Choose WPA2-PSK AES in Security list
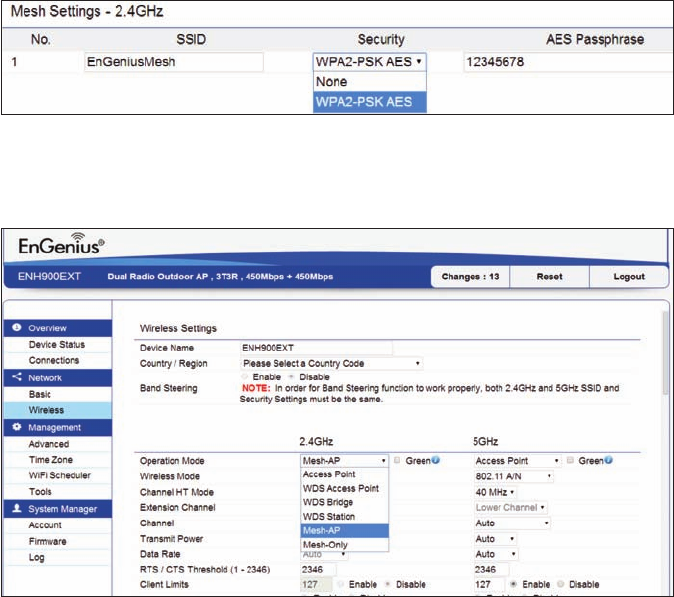 pyautogui.click(x=370, y=102)
